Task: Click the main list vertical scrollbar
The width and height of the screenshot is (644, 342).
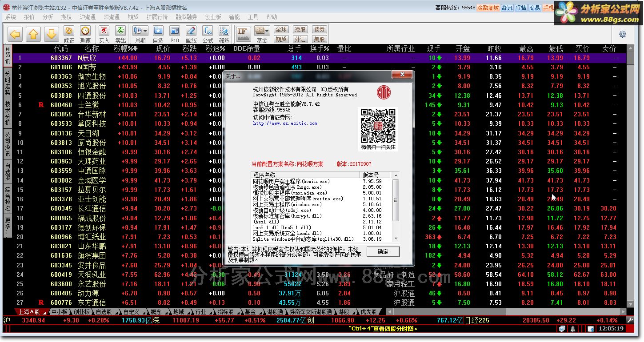Action: click(630, 175)
